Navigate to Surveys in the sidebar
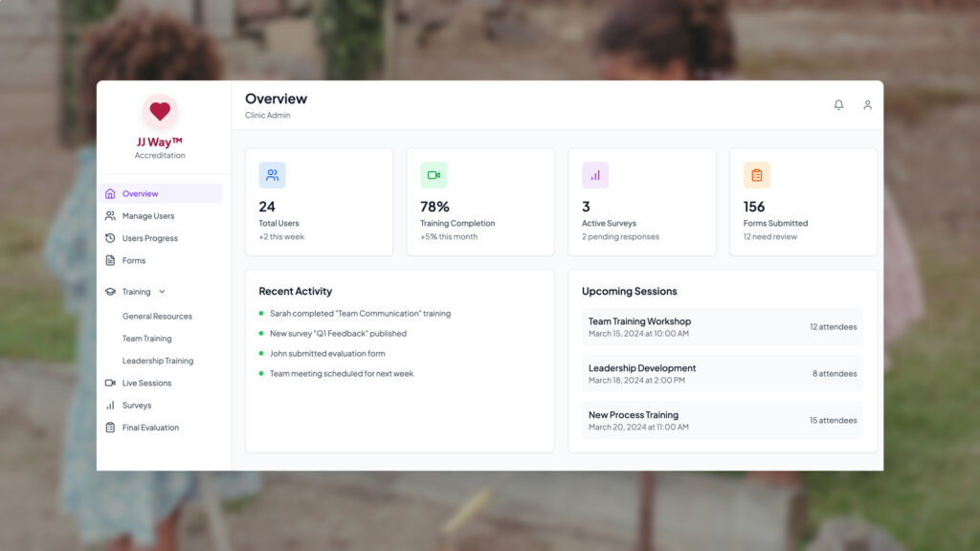The height and width of the screenshot is (551, 980). pos(137,406)
